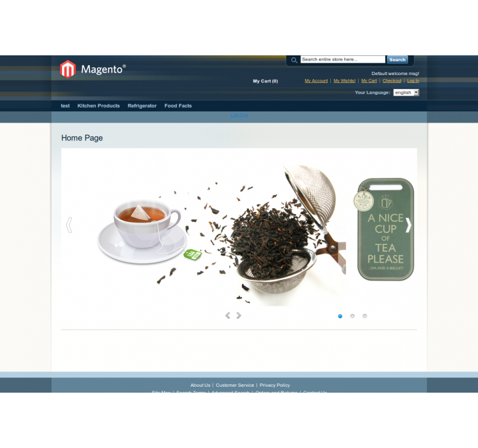Select the first (blue) slide indicator dot
The height and width of the screenshot is (448, 478).
pos(340,316)
